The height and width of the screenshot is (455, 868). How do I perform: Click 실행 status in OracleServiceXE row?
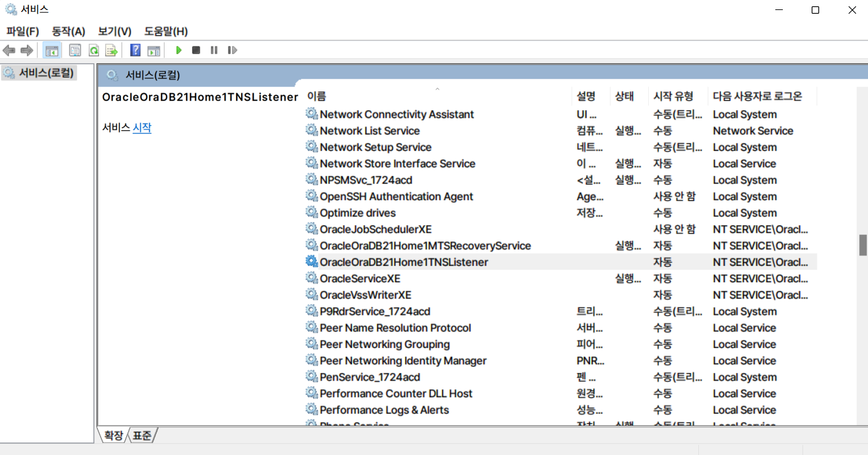tap(628, 279)
